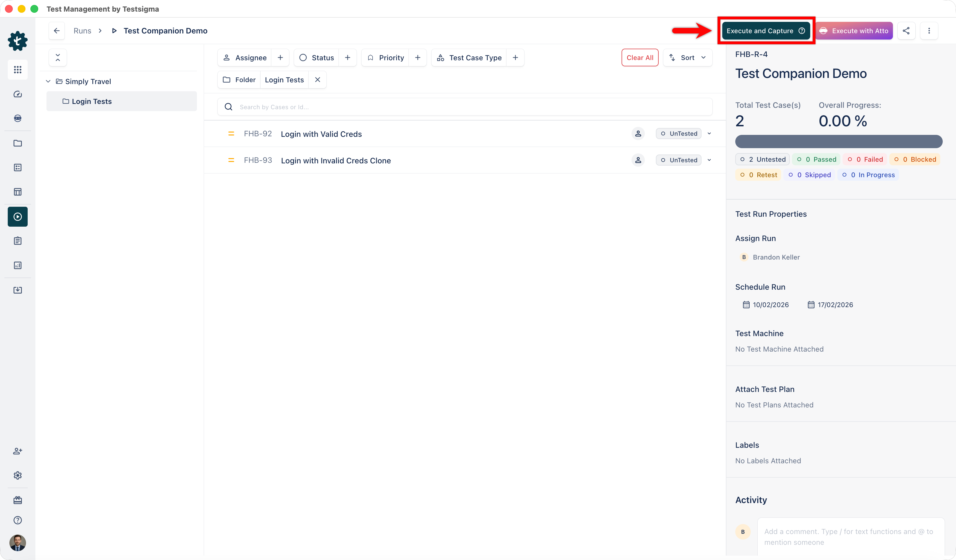956x560 pixels.
Task: Expand the Sort dropdown
Action: point(688,57)
